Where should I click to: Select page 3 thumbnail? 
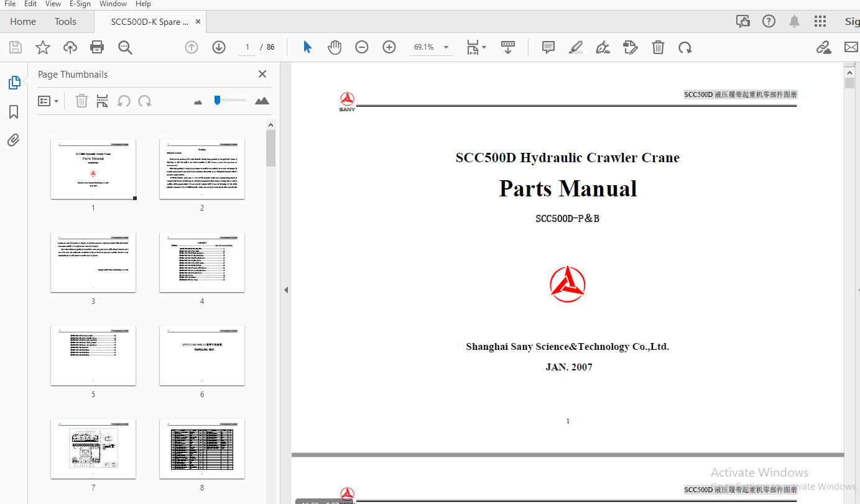pyautogui.click(x=93, y=262)
